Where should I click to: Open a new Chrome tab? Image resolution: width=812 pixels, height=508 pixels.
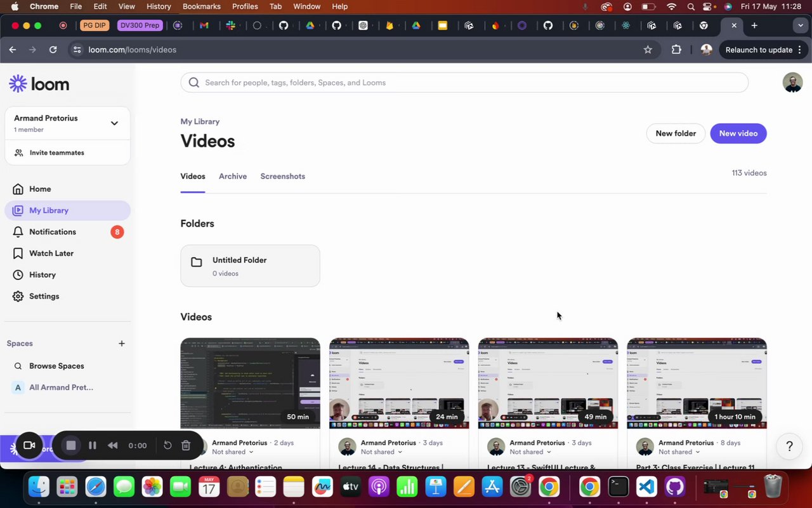click(x=754, y=25)
